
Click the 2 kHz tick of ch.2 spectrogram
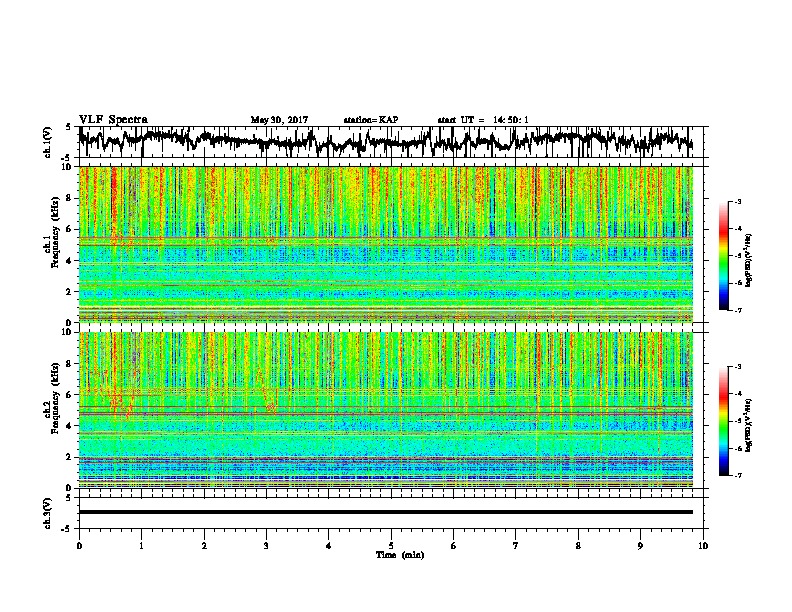(x=69, y=457)
